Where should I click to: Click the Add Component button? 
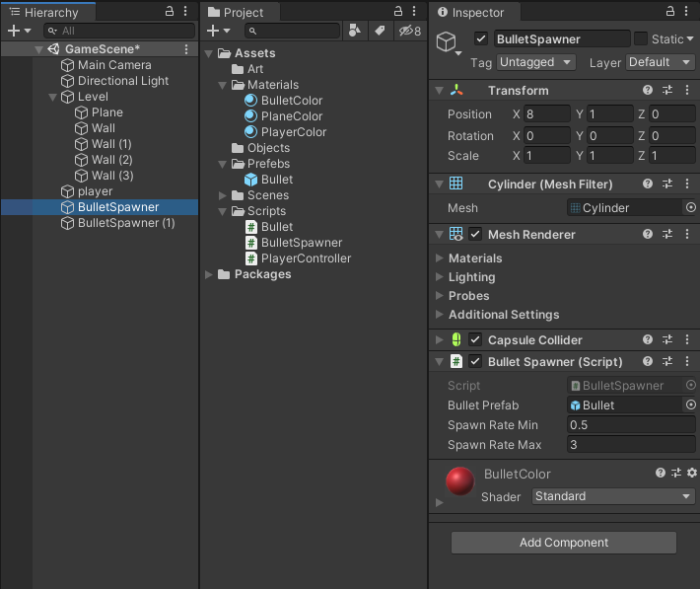(x=563, y=542)
